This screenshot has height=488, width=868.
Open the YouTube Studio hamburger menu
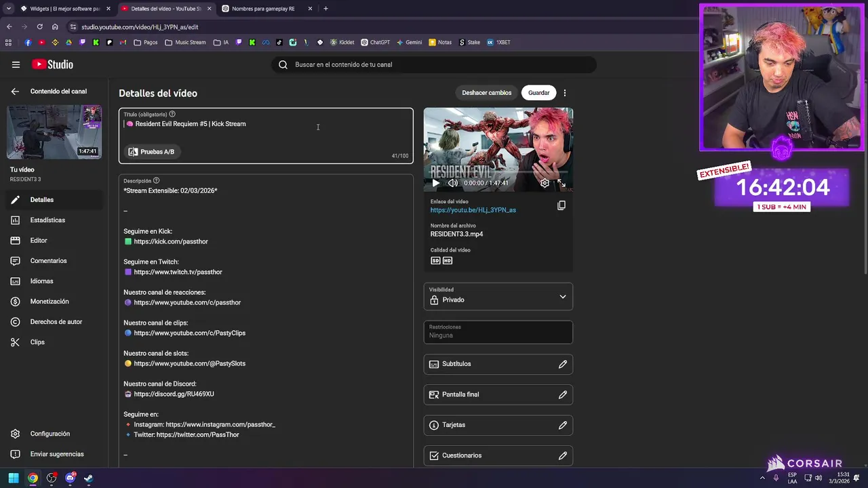click(x=16, y=64)
